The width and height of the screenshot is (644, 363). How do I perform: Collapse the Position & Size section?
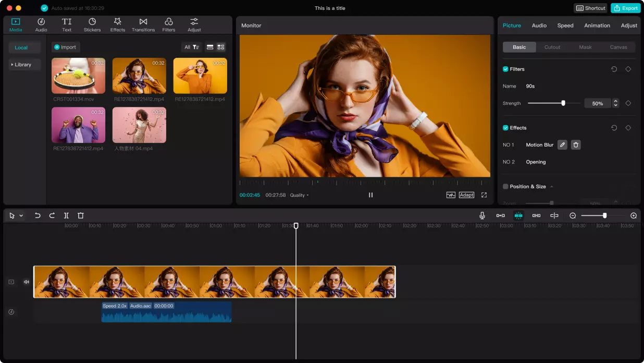pyautogui.click(x=552, y=187)
